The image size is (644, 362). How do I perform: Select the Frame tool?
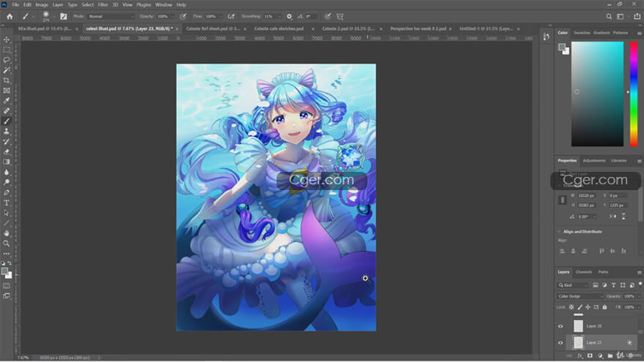(7, 90)
